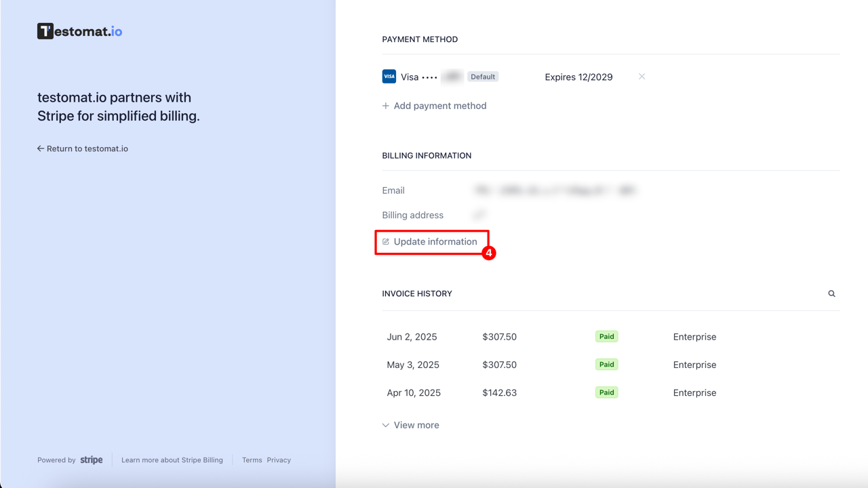
Task: Open the $142.63 invoice from April
Action: click(x=499, y=392)
